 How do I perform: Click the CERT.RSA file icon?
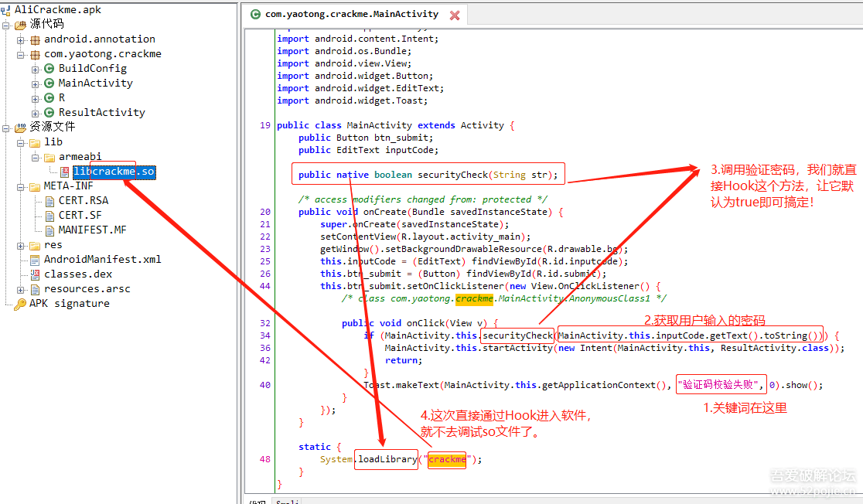coord(49,201)
